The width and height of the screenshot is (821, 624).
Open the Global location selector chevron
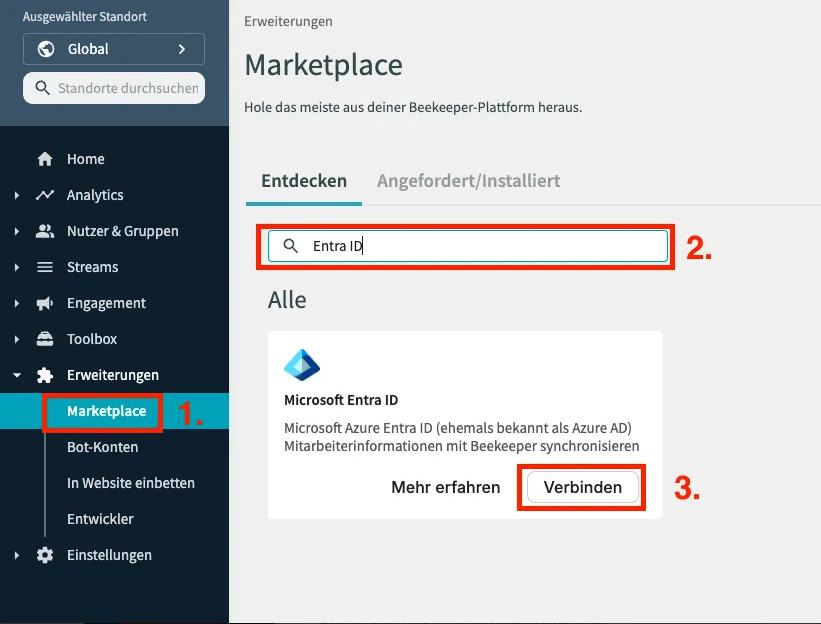182,49
